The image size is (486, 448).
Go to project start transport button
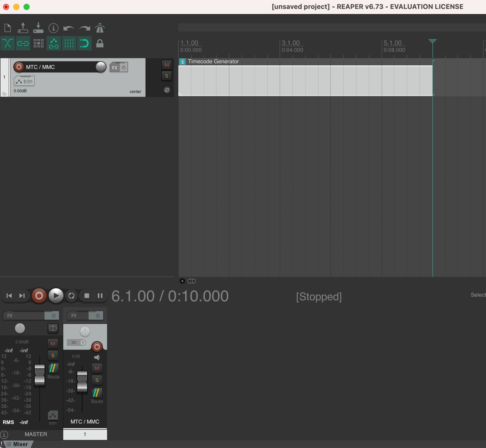point(9,296)
